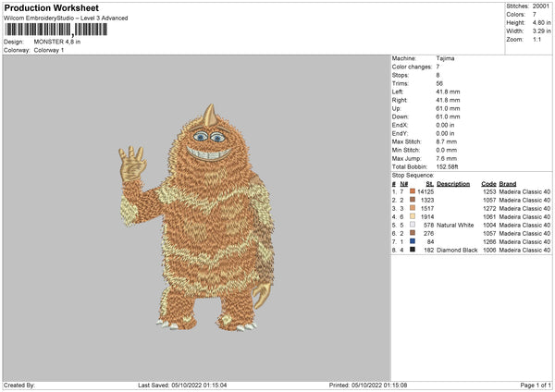Click the Machine value 'Tajima'

coord(445,58)
